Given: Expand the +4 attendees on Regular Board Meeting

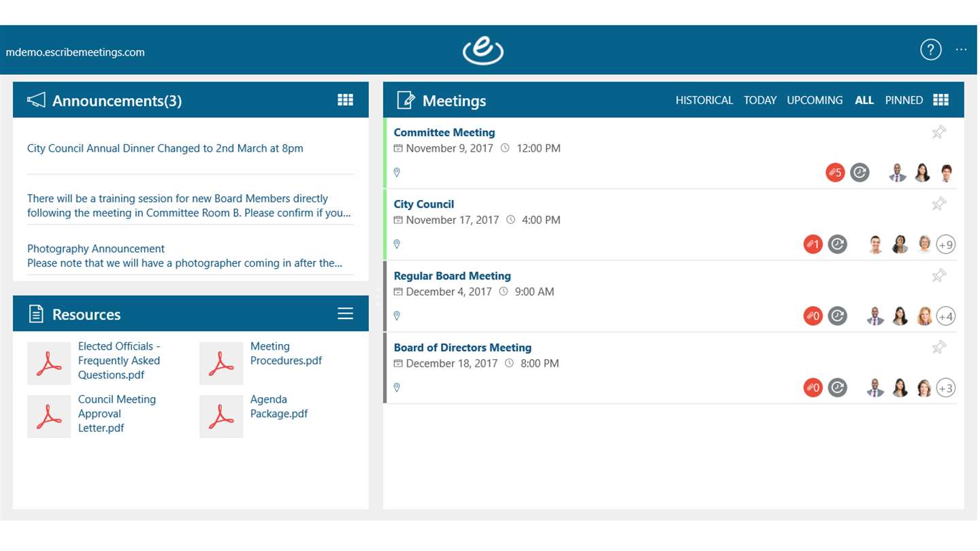Looking at the screenshot, I should click(x=946, y=316).
